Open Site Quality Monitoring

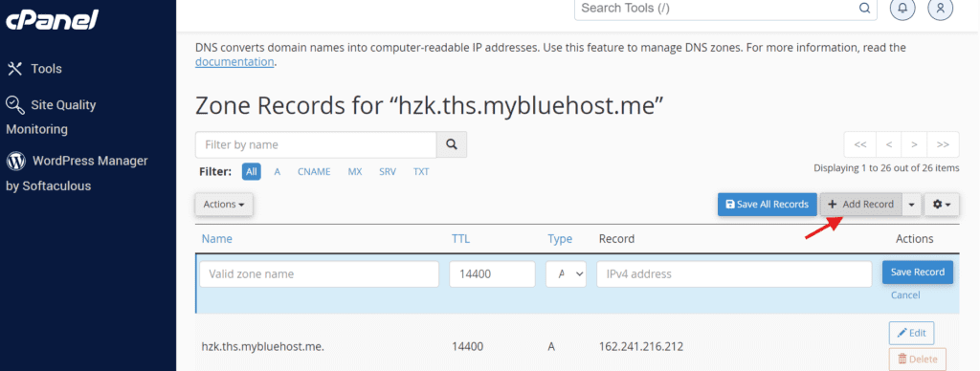click(x=52, y=117)
